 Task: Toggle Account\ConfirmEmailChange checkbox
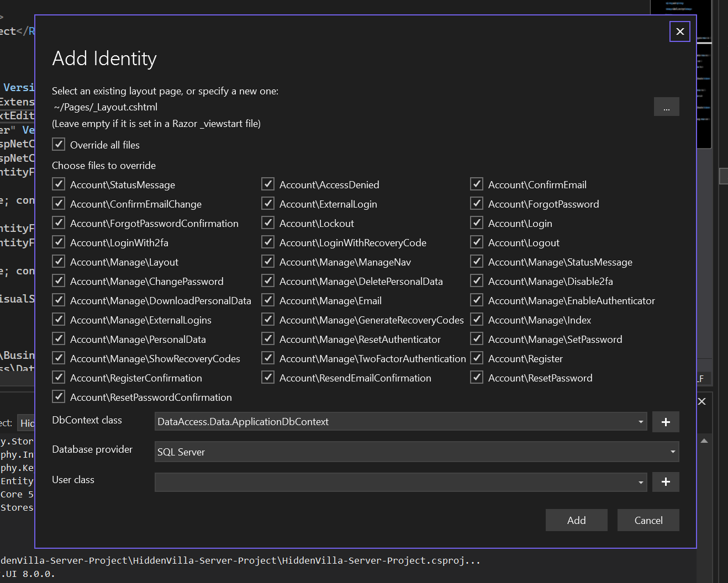coord(59,204)
